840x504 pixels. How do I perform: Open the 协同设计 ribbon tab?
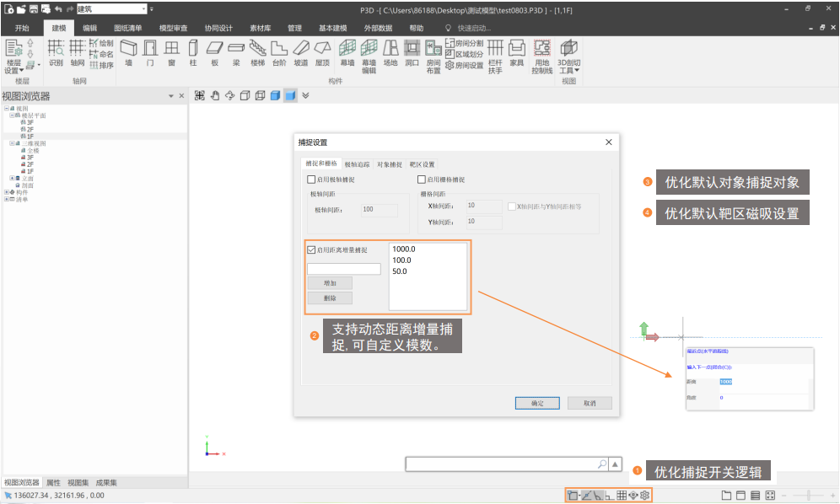pos(218,28)
